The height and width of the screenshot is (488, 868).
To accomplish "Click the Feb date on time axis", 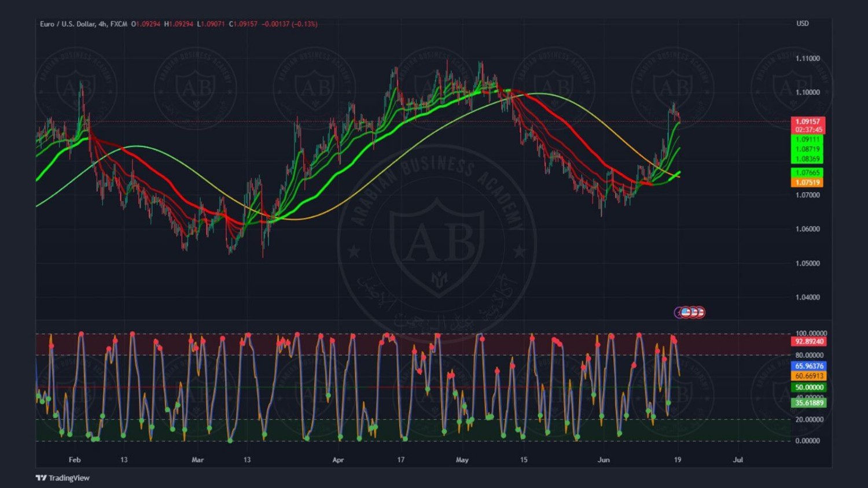I will [75, 460].
